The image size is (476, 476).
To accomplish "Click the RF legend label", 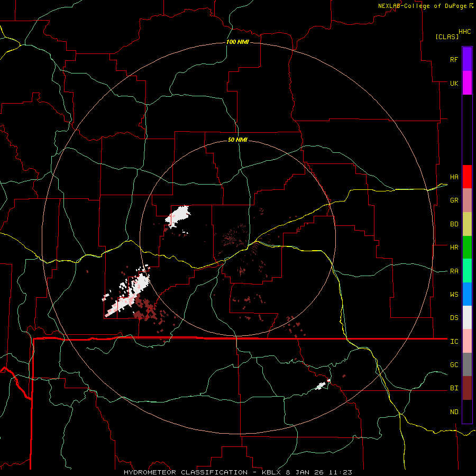I will pos(454,60).
